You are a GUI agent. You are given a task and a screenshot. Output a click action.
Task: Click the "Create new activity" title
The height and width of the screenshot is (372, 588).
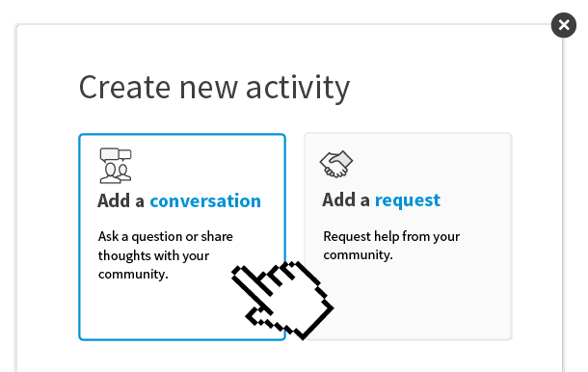pos(214,88)
